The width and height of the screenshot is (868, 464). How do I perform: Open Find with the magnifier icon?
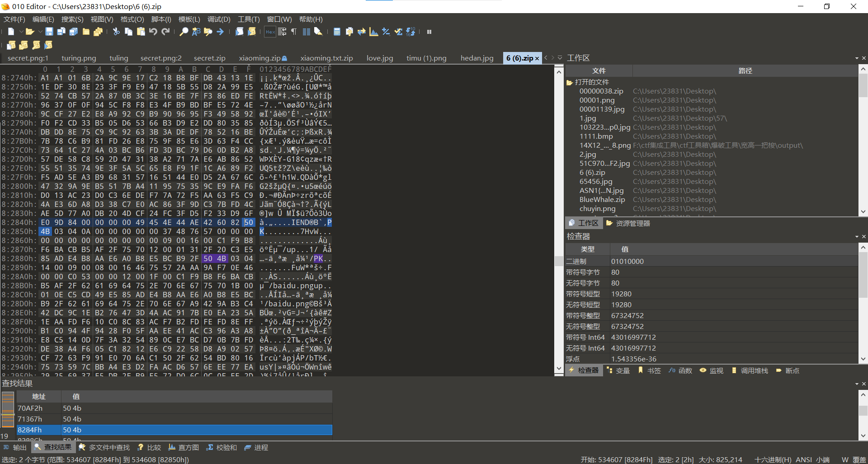point(184,32)
